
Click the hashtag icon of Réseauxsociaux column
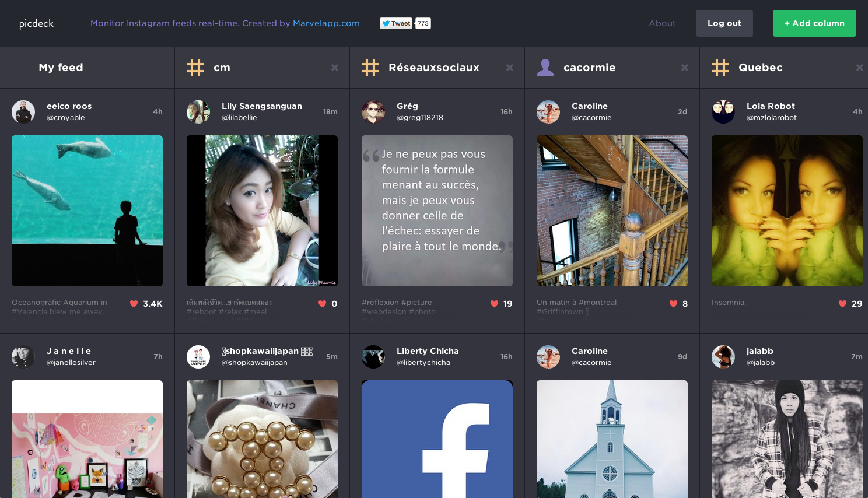(370, 68)
